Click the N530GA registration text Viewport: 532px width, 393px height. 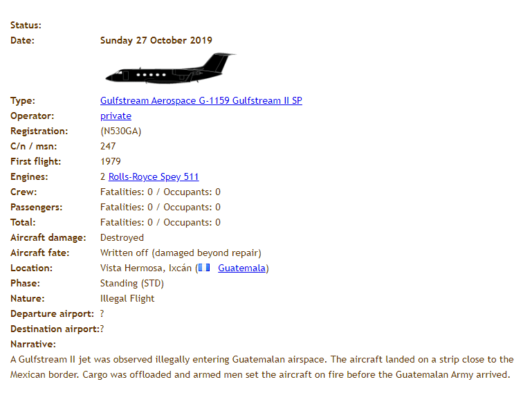pyautogui.click(x=121, y=131)
